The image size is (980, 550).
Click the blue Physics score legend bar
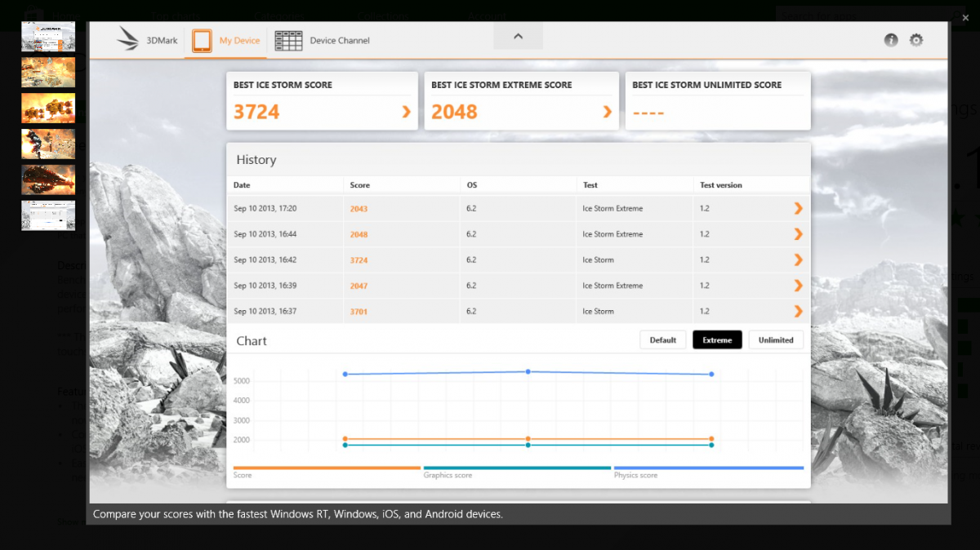click(x=709, y=468)
